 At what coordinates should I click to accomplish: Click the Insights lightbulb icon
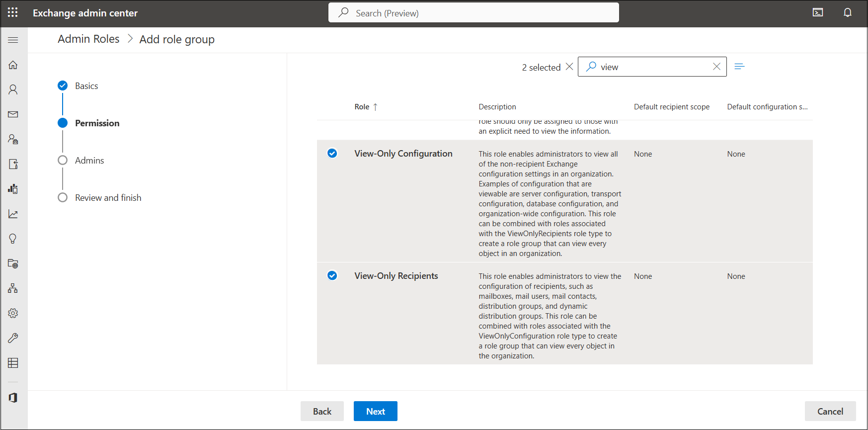click(13, 239)
